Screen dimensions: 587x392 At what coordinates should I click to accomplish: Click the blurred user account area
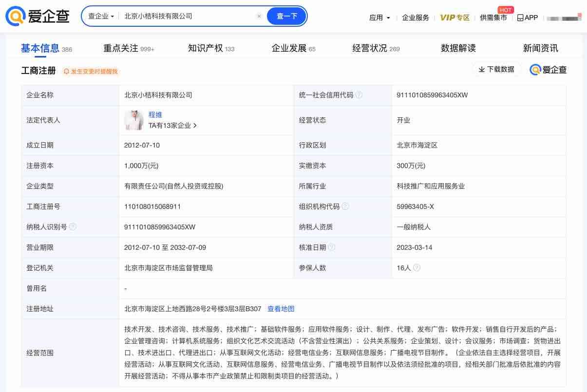pyautogui.click(x=564, y=18)
